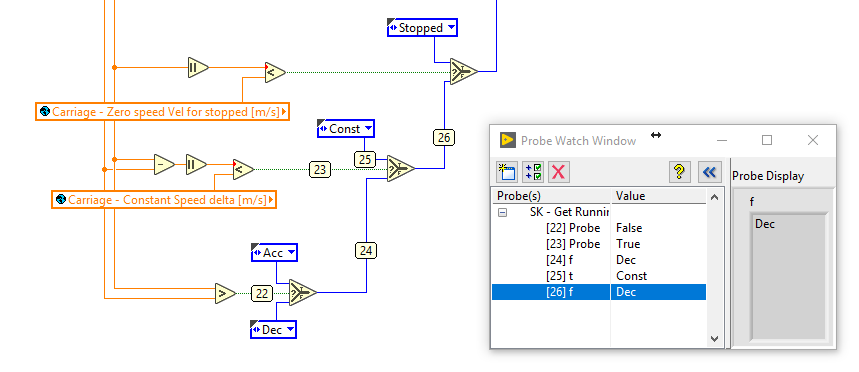859x372 pixels.
Task: Click the red X Remove Probe icon
Action: [558, 172]
